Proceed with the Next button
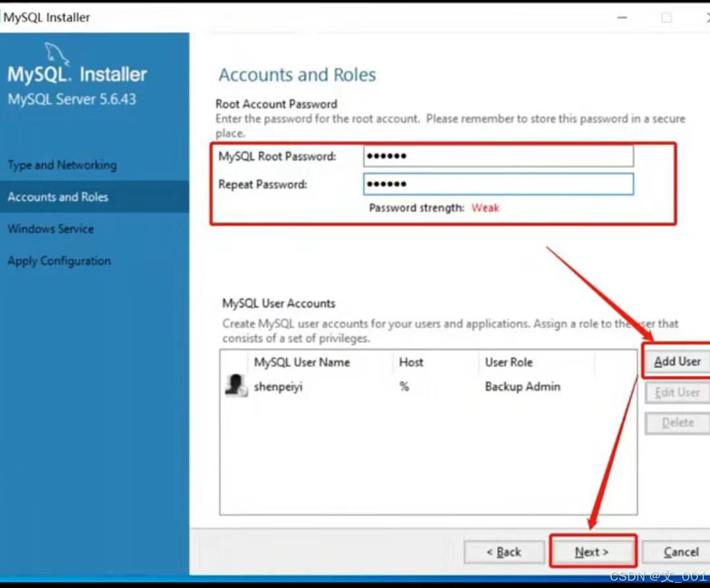Image resolution: width=710 pixels, height=588 pixels. 592,552
